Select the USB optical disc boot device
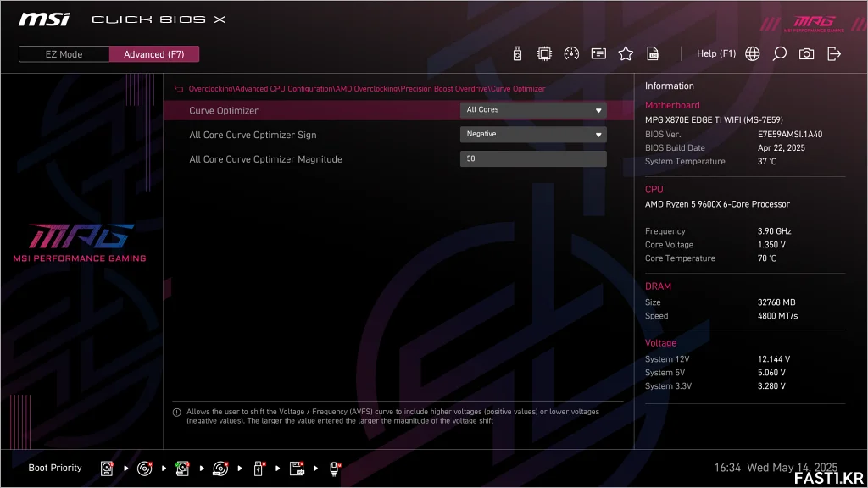 click(x=220, y=469)
